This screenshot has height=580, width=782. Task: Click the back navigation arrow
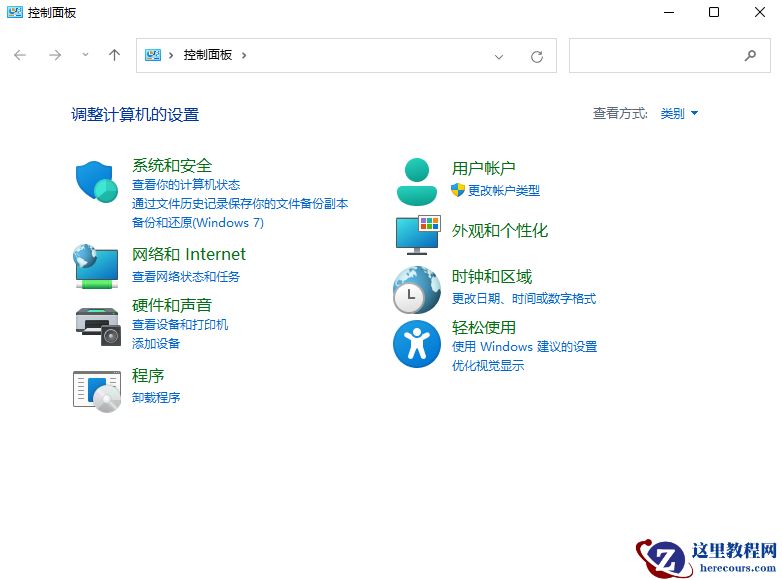[20, 55]
